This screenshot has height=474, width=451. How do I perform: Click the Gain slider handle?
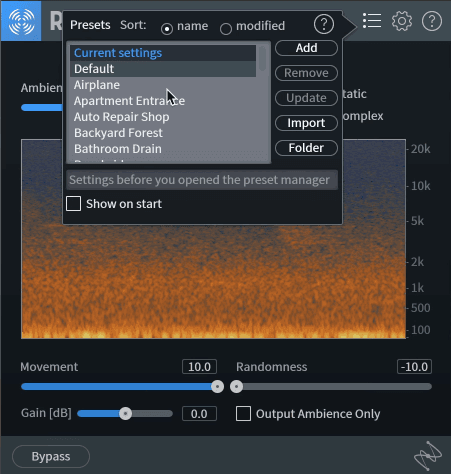coord(126,414)
